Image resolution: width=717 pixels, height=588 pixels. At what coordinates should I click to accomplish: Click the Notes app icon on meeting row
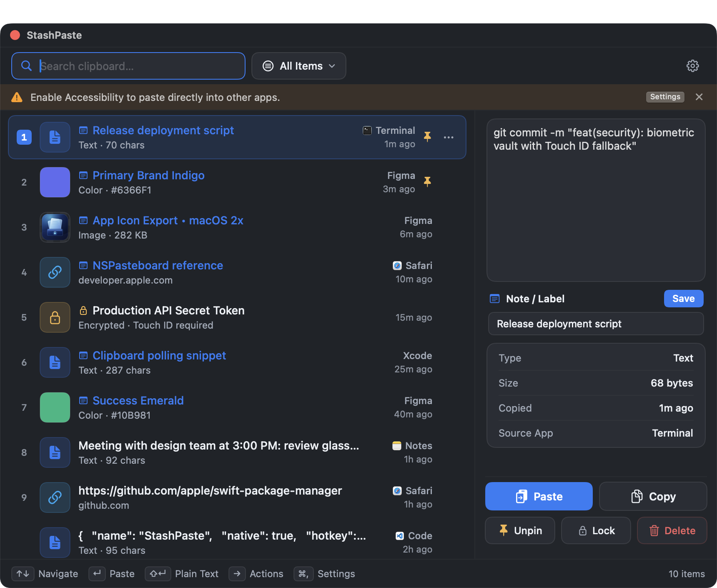[x=397, y=446]
